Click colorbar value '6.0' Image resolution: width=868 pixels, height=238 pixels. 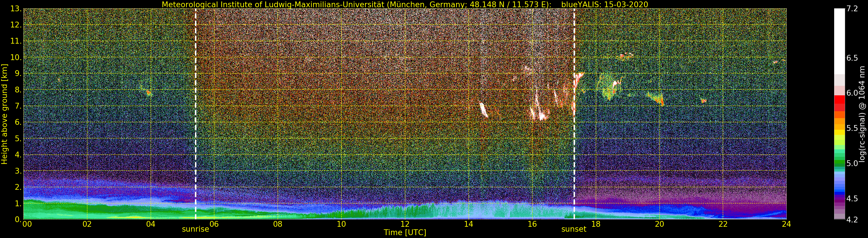(x=852, y=93)
